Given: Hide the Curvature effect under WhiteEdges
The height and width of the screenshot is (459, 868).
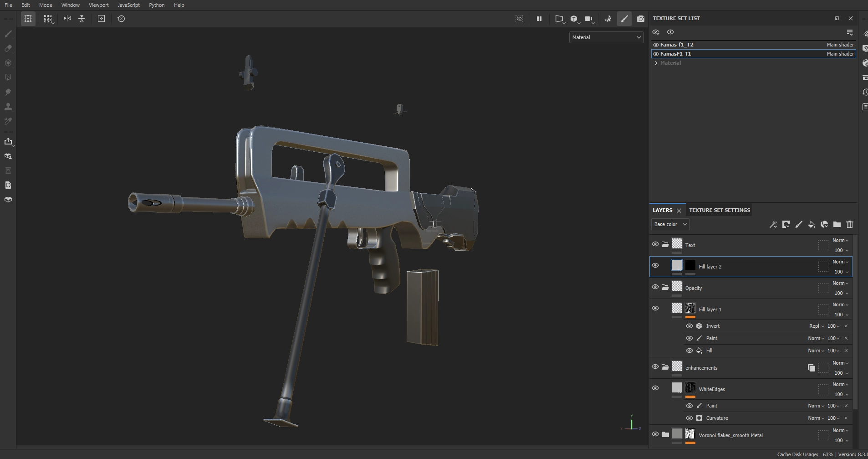Looking at the screenshot, I should [x=689, y=418].
